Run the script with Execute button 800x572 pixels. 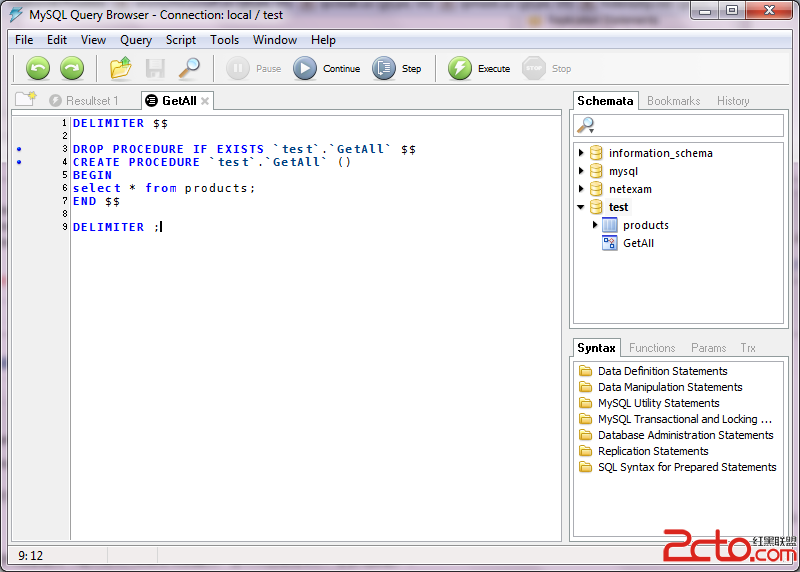coord(479,68)
